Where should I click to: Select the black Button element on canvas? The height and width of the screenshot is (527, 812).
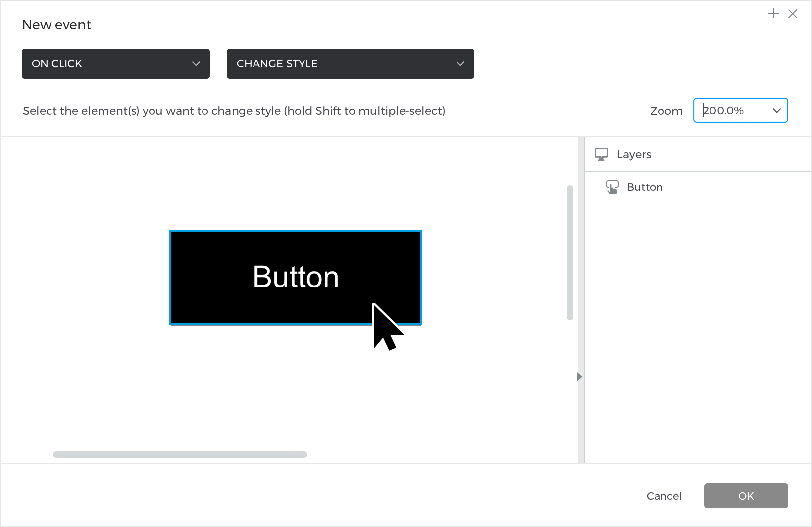(x=296, y=277)
